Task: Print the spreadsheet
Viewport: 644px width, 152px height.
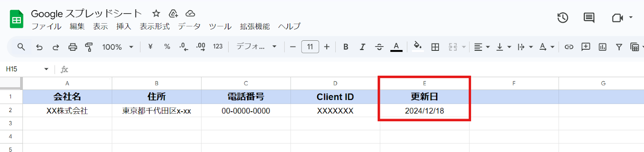Action: point(72,47)
